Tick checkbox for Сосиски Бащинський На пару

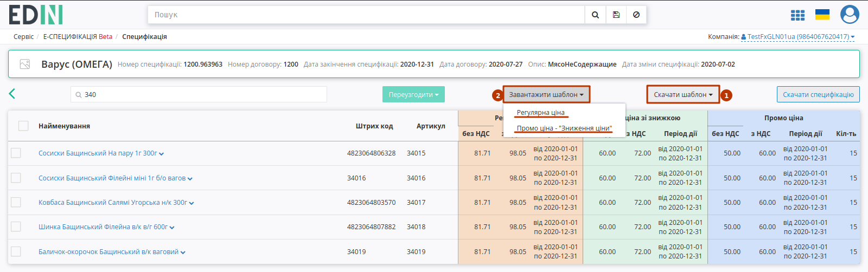(16, 153)
